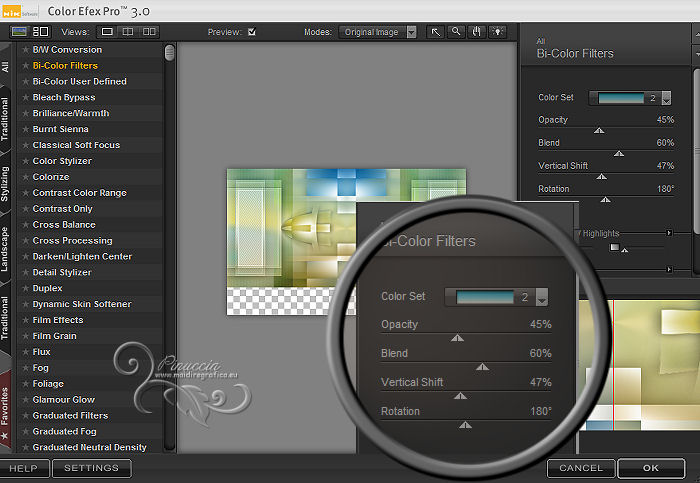This screenshot has width=700, height=483.
Task: Select the Film Effects filter
Action: (58, 320)
